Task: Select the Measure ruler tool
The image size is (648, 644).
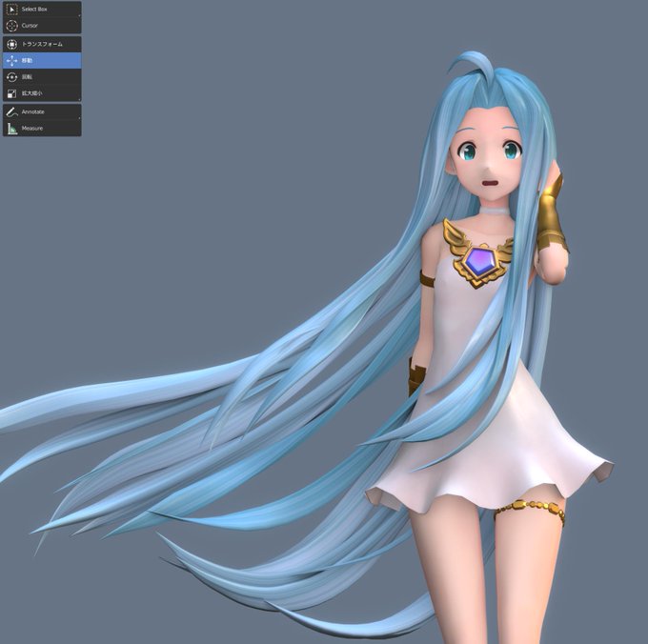Action: click(42, 129)
